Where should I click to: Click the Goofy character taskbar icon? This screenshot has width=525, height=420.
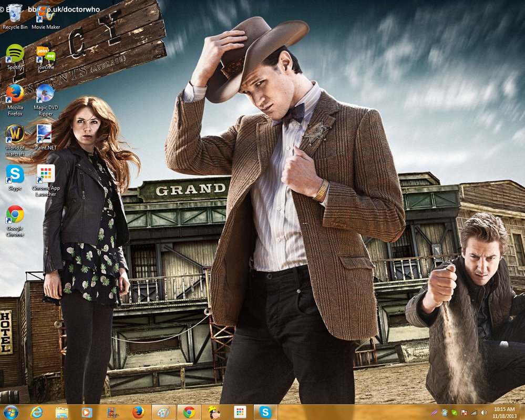pos(214,412)
